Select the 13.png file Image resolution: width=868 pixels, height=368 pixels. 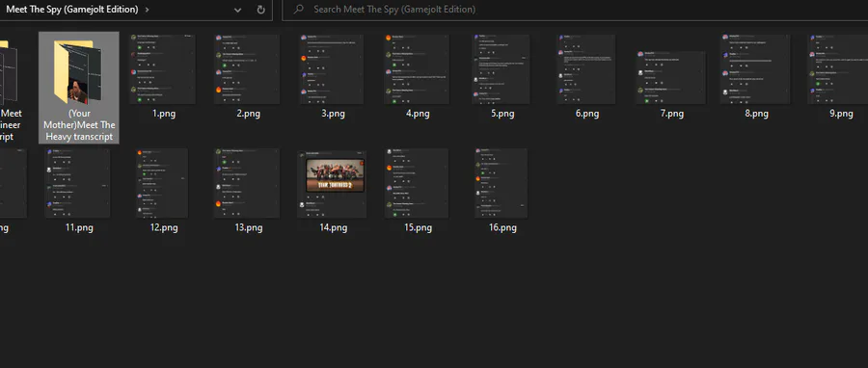click(x=248, y=191)
